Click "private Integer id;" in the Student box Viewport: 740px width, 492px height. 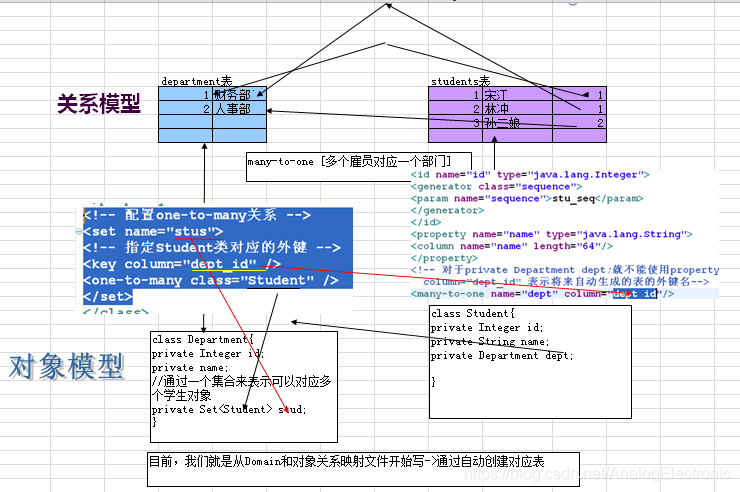[x=487, y=327]
